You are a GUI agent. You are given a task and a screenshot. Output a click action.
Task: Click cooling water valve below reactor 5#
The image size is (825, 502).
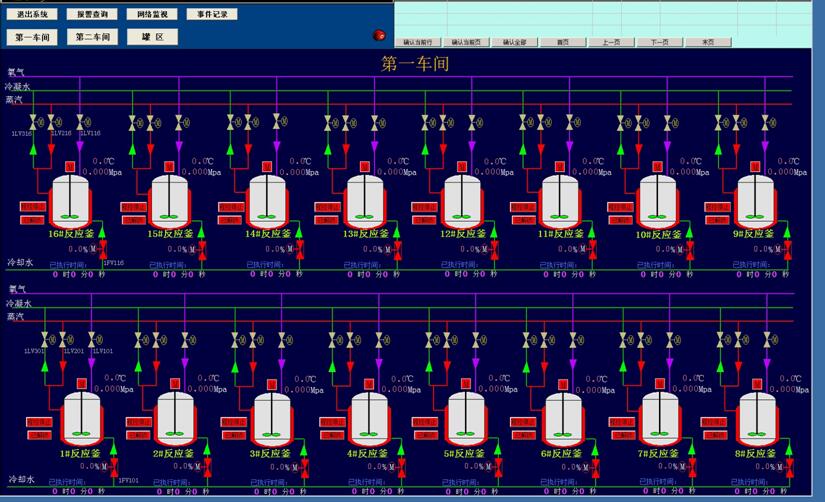coord(498,467)
